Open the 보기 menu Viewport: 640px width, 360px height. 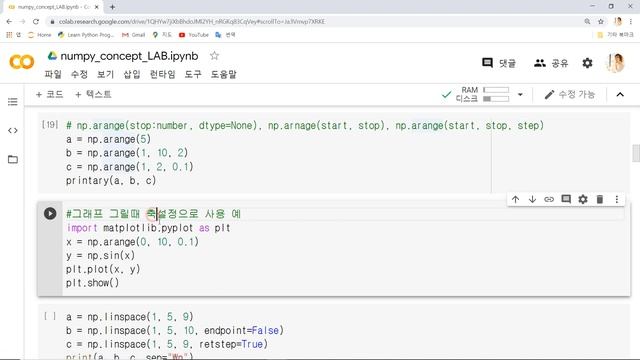(x=105, y=74)
